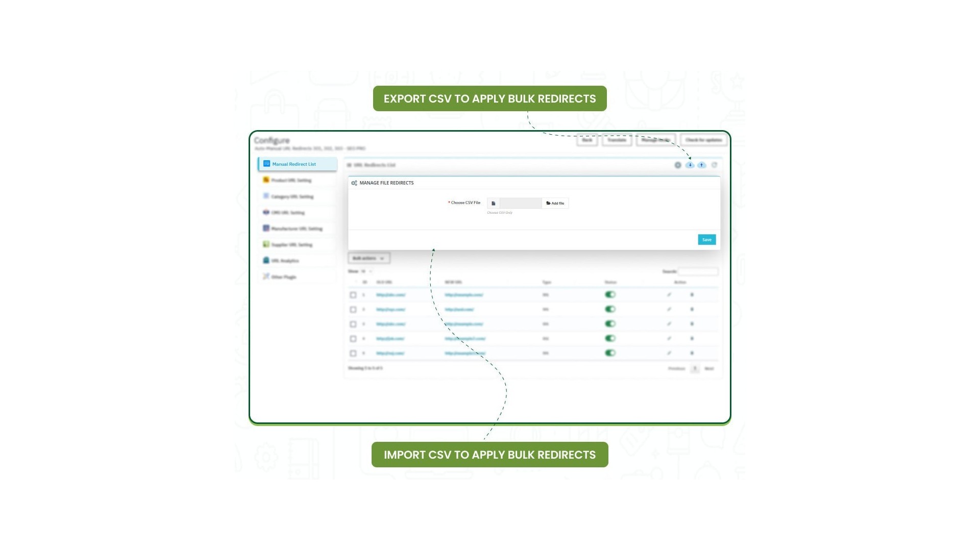This screenshot has width=980, height=551.
Task: Click the Save button
Action: pyautogui.click(x=706, y=240)
